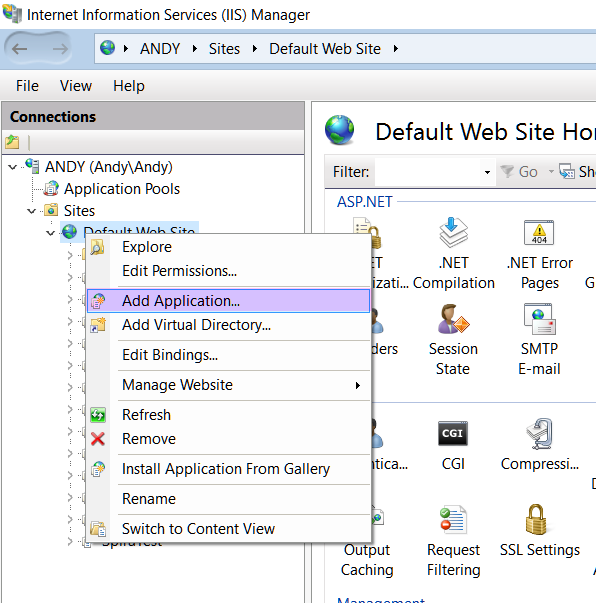Collapse the ASP.NET group header
This screenshot has width=596, height=603.
pos(365,202)
